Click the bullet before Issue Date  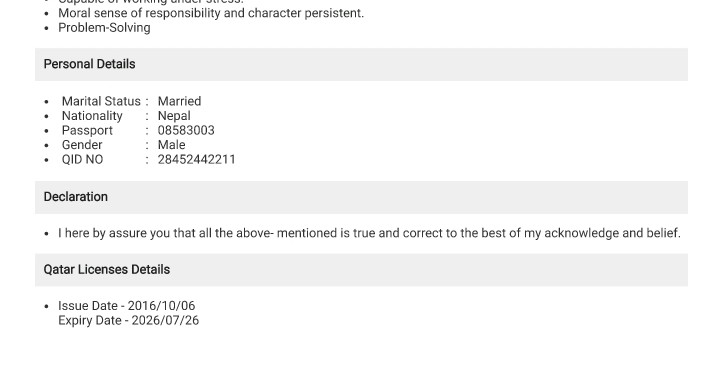(46, 306)
